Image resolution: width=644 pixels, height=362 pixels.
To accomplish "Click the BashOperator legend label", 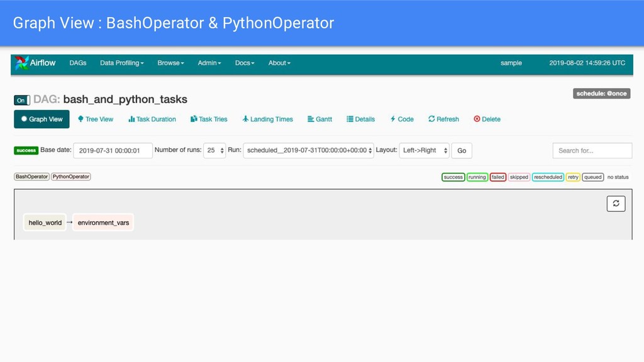I will coord(31,177).
